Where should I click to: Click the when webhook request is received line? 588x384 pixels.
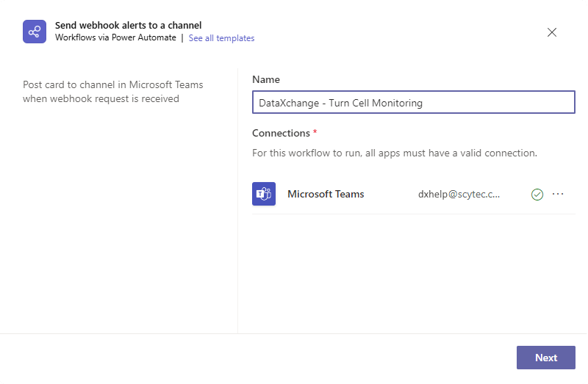pyautogui.click(x=101, y=98)
